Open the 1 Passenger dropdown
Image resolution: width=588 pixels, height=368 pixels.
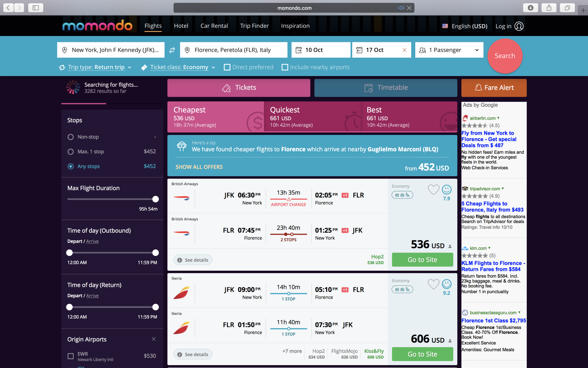pyautogui.click(x=449, y=50)
